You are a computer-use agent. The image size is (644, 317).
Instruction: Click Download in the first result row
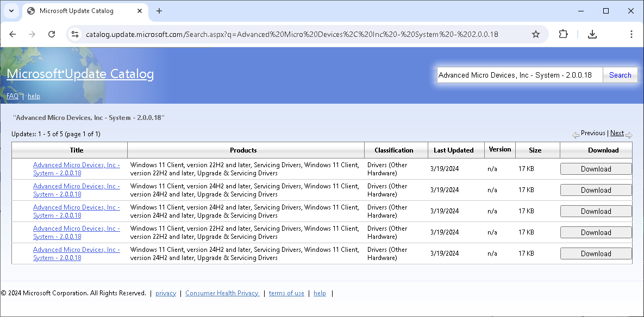point(596,169)
